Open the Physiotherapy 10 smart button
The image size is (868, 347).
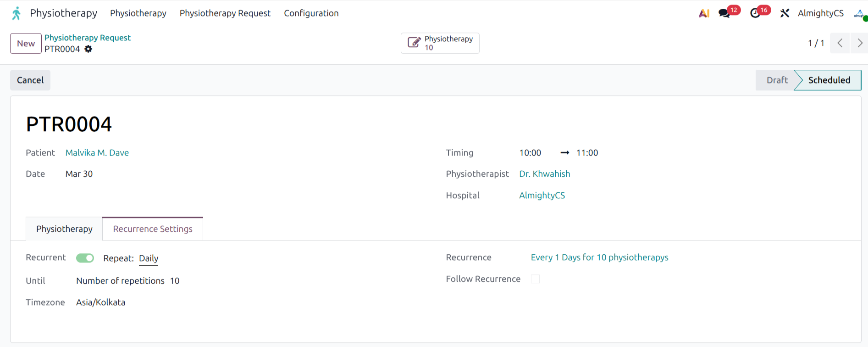(440, 43)
